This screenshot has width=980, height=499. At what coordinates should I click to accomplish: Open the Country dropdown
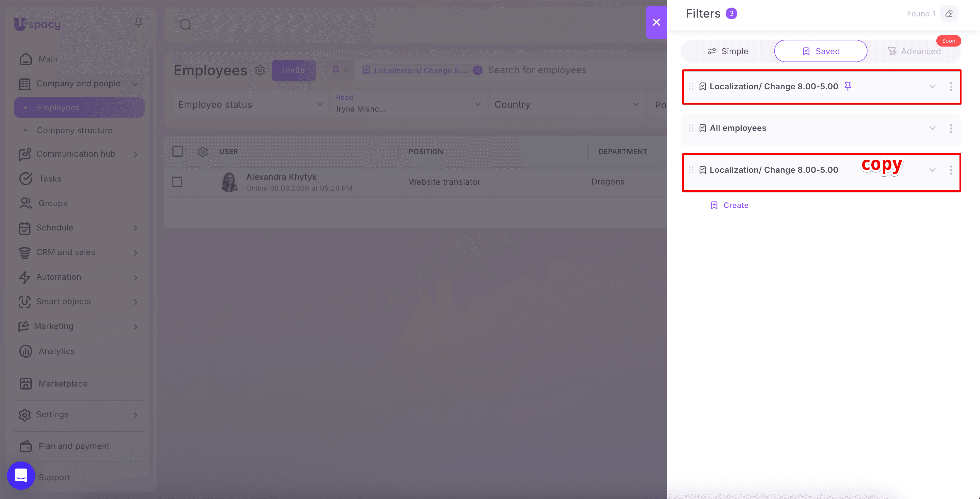[x=567, y=104]
